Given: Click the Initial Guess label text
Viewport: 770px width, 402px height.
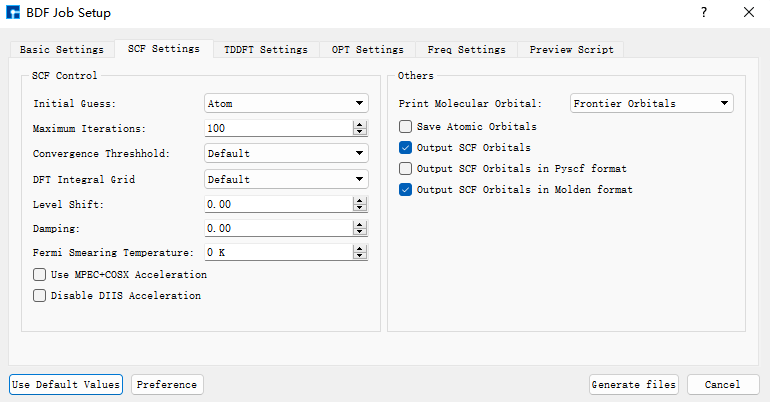Looking at the screenshot, I should coord(74,104).
